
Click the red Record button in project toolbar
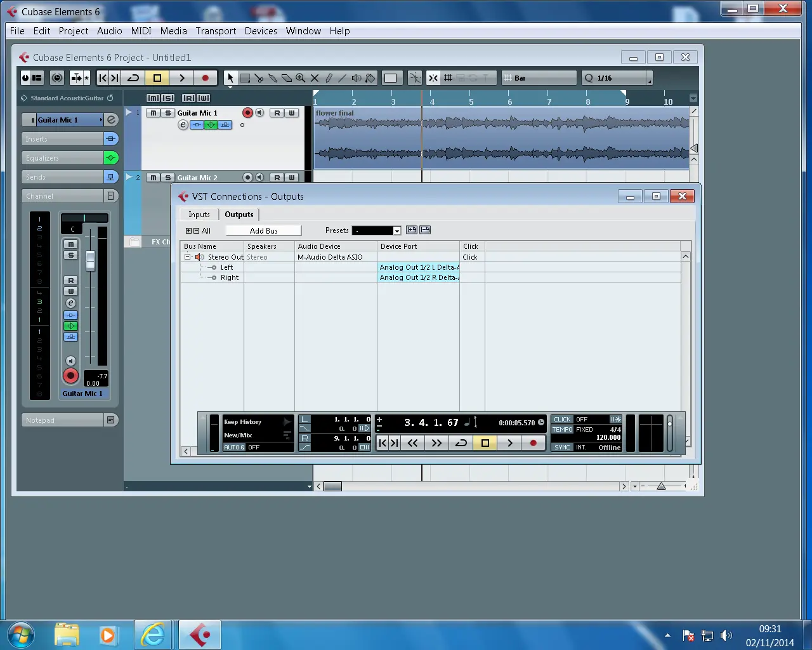pos(205,78)
